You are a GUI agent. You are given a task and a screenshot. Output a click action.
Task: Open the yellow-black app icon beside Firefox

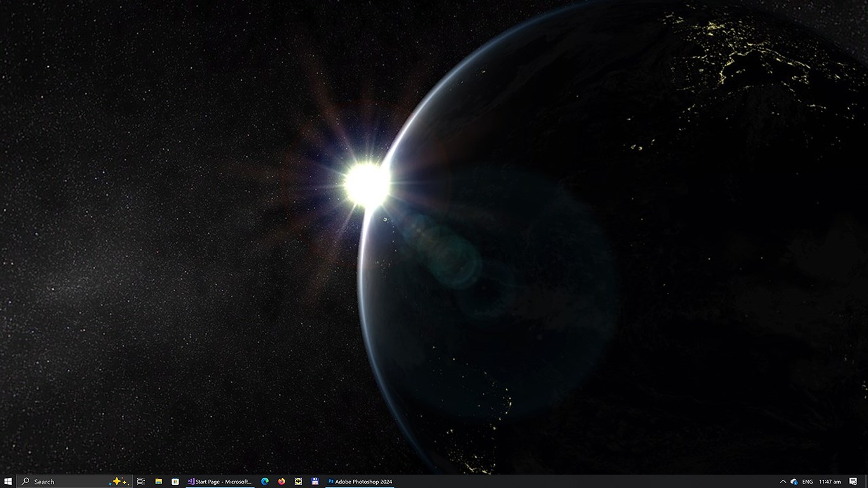298,482
